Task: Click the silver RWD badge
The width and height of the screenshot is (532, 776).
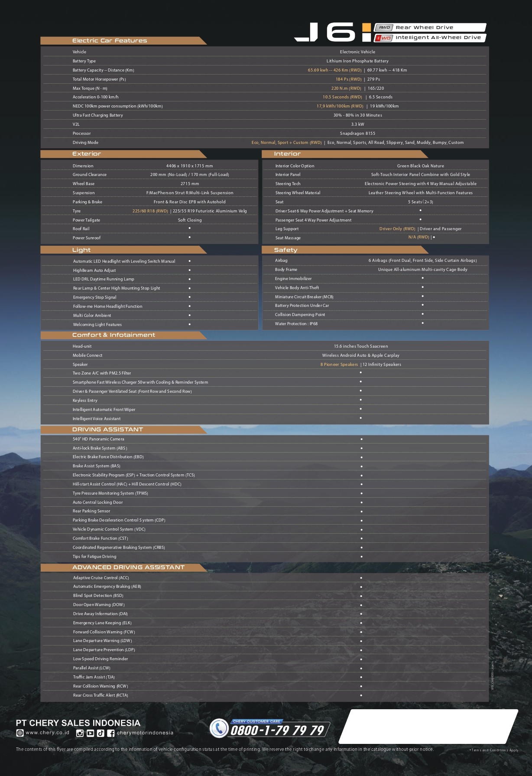Action: point(384,27)
